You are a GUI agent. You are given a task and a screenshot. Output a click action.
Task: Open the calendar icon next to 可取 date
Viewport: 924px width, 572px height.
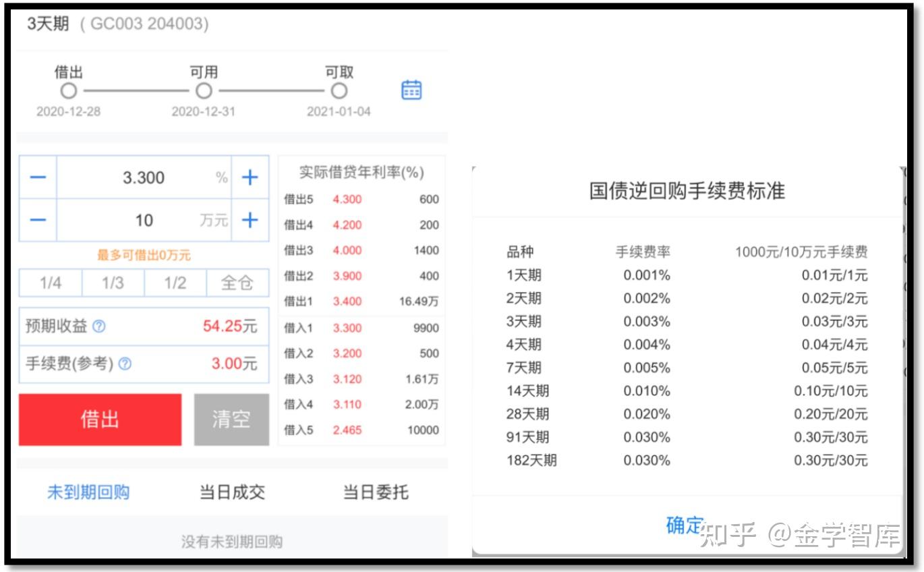[411, 90]
